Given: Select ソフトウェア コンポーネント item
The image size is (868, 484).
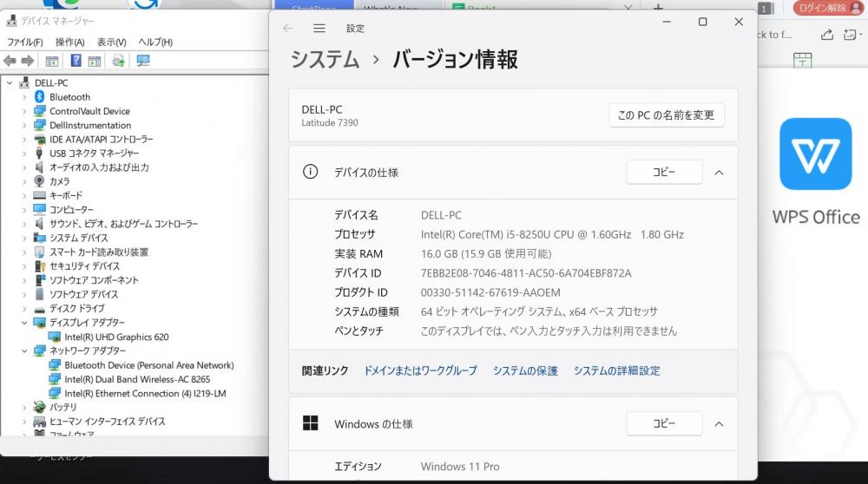Looking at the screenshot, I should [94, 280].
